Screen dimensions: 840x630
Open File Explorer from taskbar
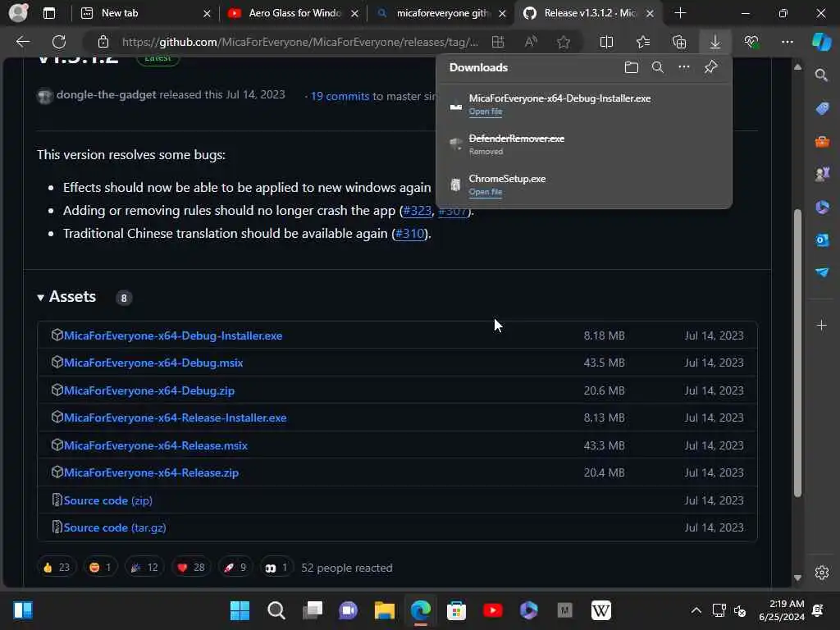point(384,610)
